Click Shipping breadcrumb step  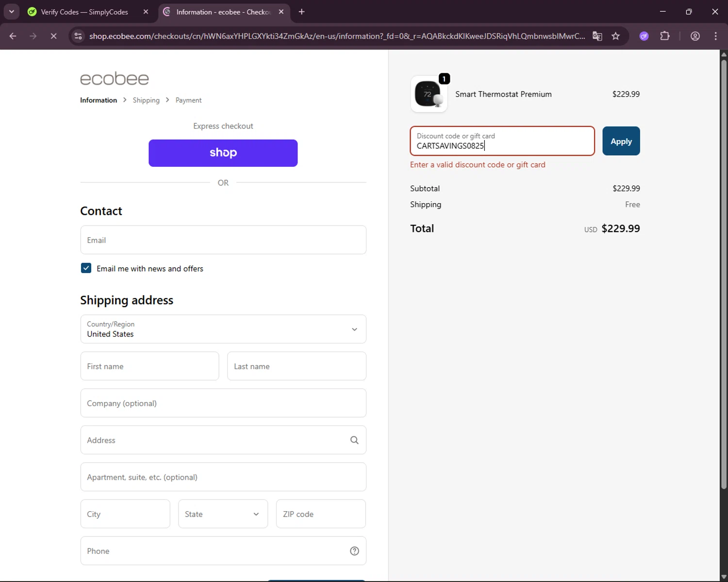coord(146,100)
